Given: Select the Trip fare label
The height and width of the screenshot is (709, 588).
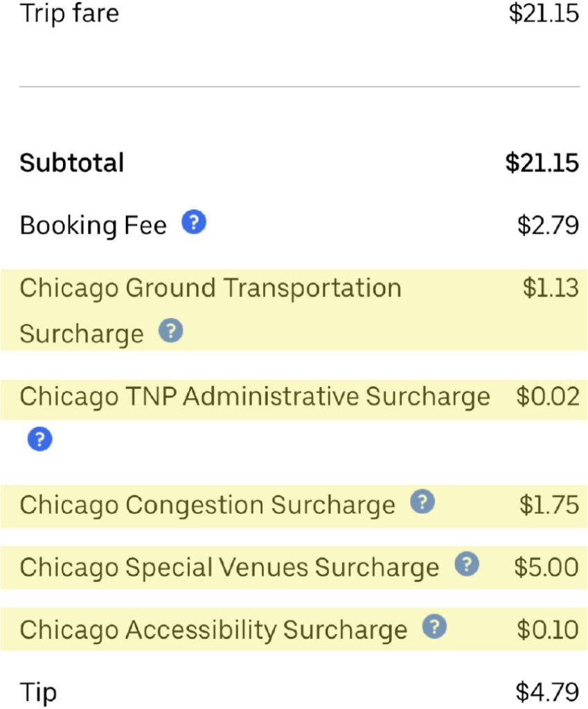Looking at the screenshot, I should point(69,14).
